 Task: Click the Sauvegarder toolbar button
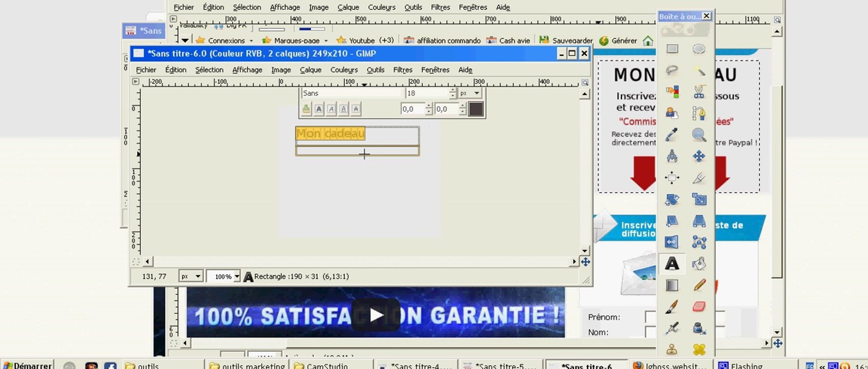pyautogui.click(x=566, y=40)
